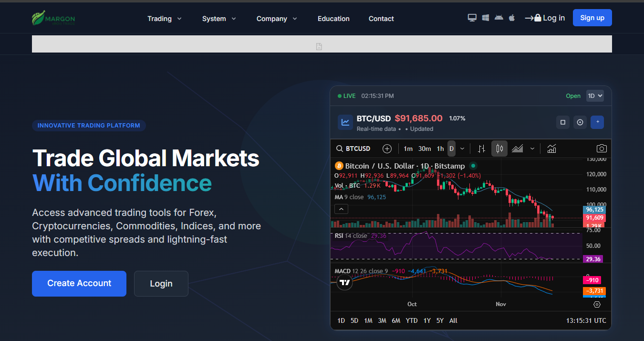Go to the Contact page
Image resolution: width=644 pixels, height=341 pixels.
(x=381, y=19)
